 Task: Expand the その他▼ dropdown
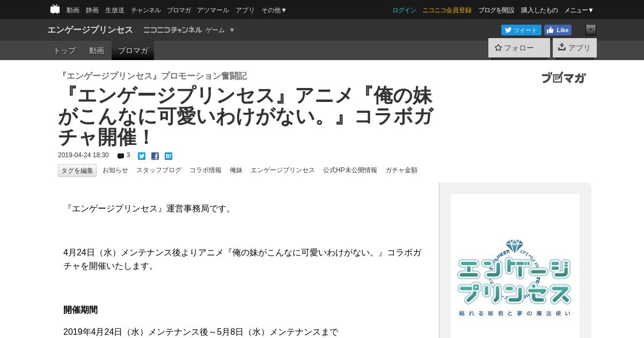click(274, 10)
